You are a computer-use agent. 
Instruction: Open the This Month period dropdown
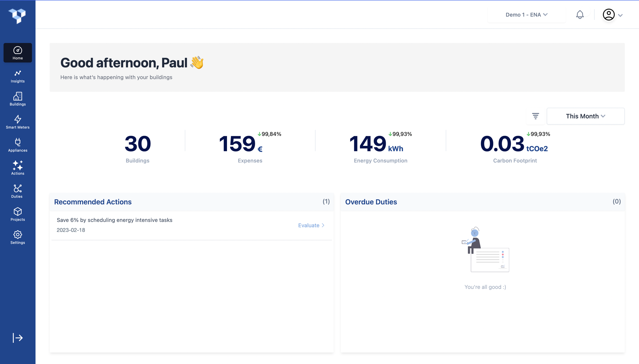coord(585,116)
